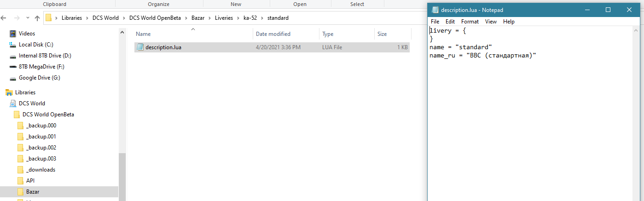Click the Google Drive (G:) drive icon
Screen dimensions: 644x201
tap(13, 78)
